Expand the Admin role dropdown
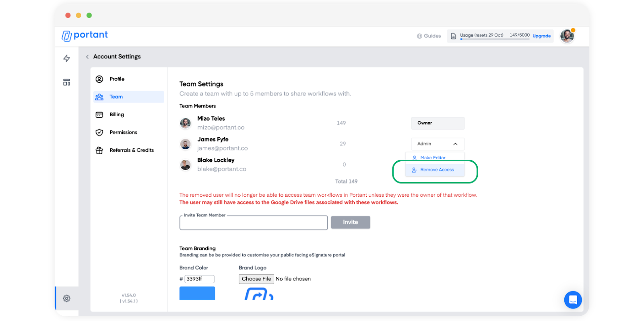Viewport: 644px width, 321px height. pos(438,144)
